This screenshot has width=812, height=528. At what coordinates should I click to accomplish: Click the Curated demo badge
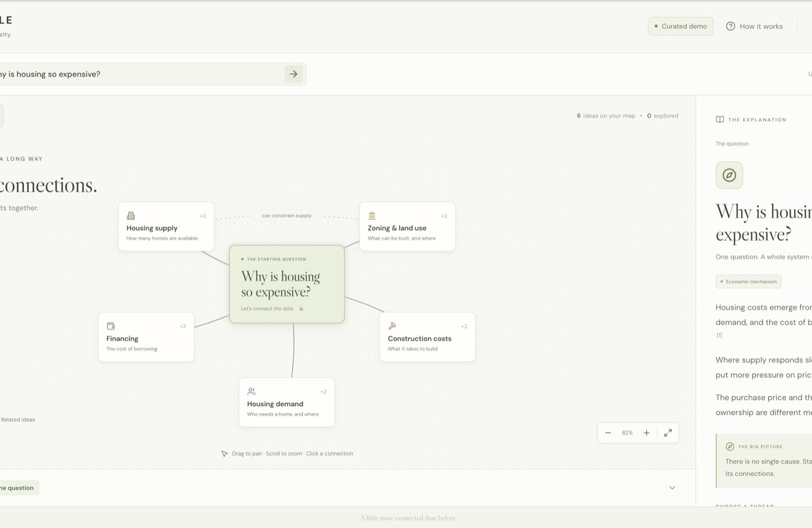[x=680, y=26]
